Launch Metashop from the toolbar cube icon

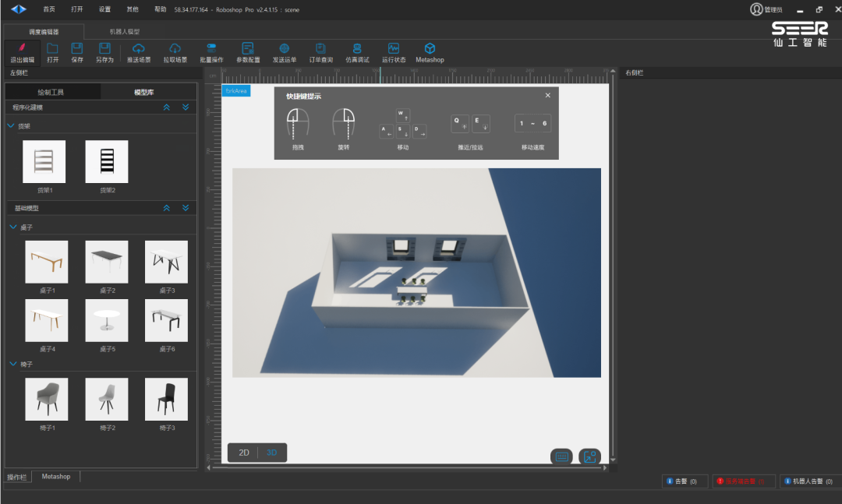[x=430, y=48]
